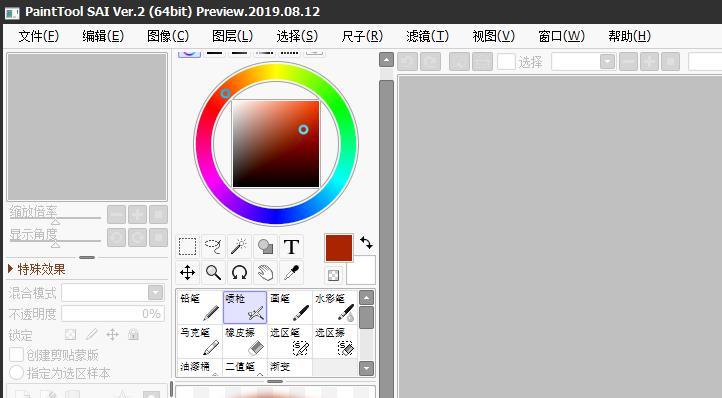Enable the 创建剪贴蒙版 checkbox

(x=17, y=355)
